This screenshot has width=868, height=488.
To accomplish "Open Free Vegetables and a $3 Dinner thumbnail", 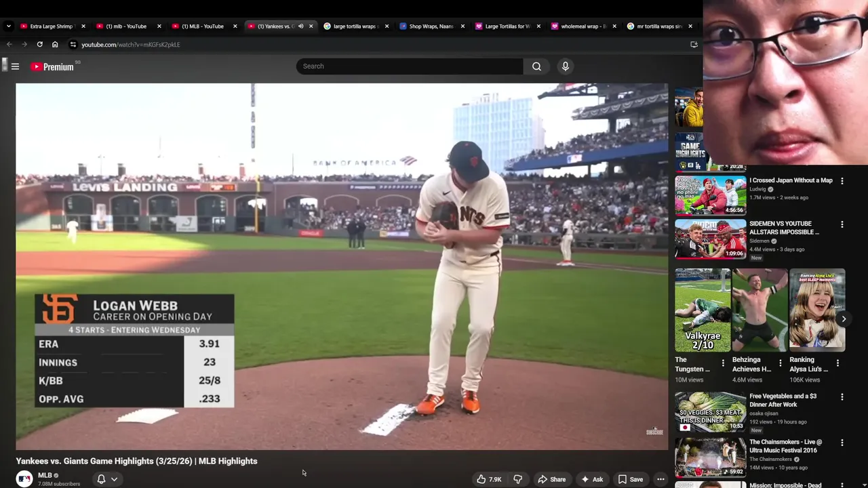I will [x=710, y=411].
